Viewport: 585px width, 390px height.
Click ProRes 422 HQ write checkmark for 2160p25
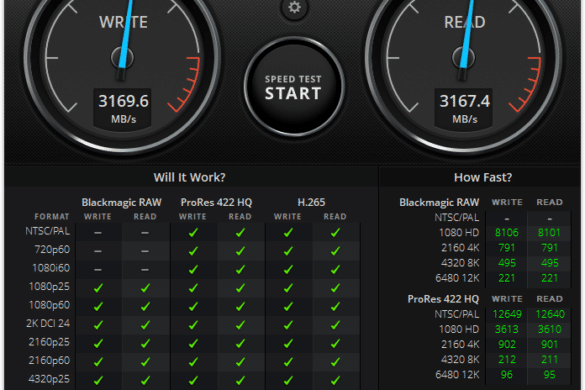(193, 343)
